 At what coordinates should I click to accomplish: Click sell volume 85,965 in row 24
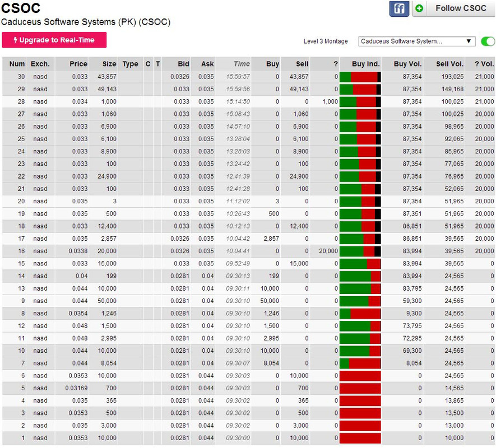click(454, 151)
